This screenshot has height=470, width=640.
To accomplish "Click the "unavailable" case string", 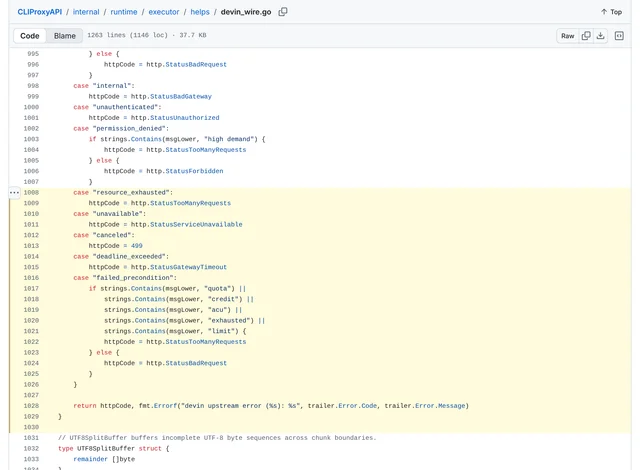I will point(117,214).
